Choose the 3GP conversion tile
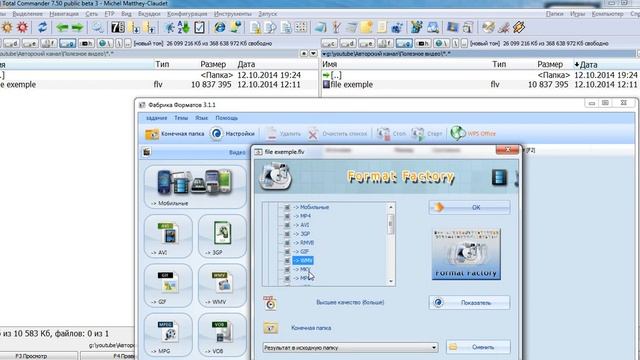This screenshot has width=640, height=360. [x=222, y=237]
